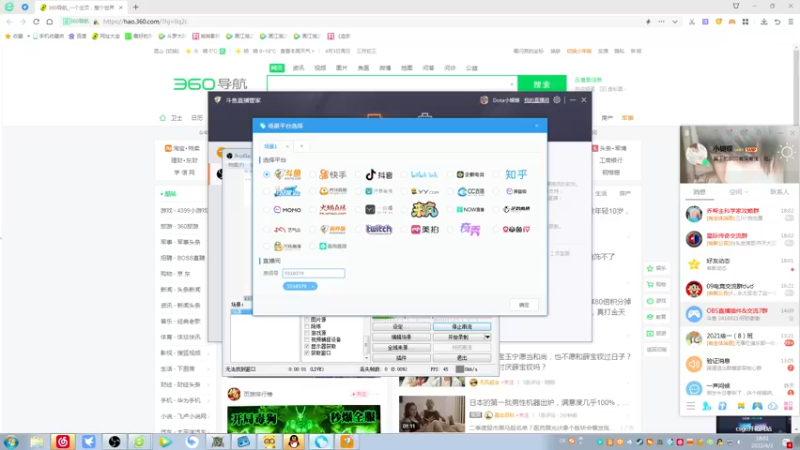This screenshot has width=800, height=450.
Task: Click the browser back arrow
Action: click(x=9, y=21)
